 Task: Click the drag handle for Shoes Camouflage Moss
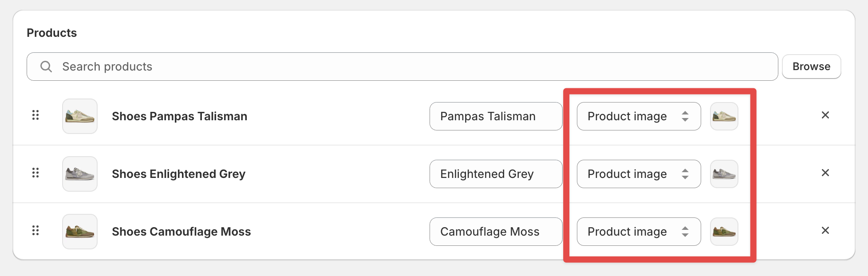36,231
